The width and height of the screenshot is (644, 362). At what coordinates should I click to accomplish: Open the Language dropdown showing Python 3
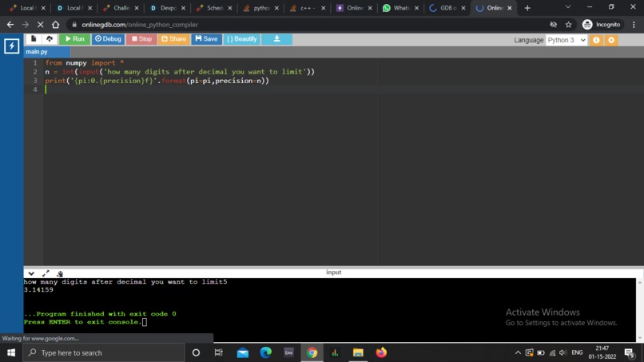point(566,40)
